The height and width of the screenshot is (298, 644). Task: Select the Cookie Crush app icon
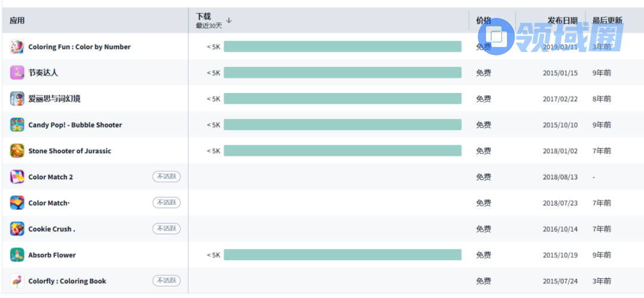[17, 229]
